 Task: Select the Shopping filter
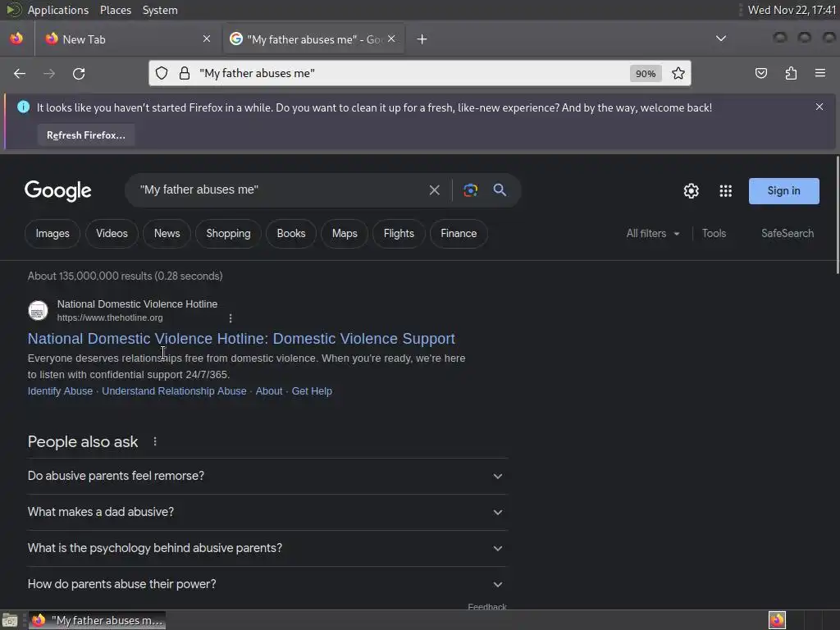pos(228,234)
